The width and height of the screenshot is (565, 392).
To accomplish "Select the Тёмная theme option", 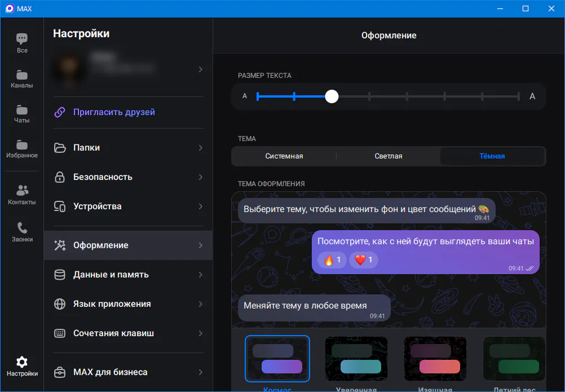I will click(492, 156).
